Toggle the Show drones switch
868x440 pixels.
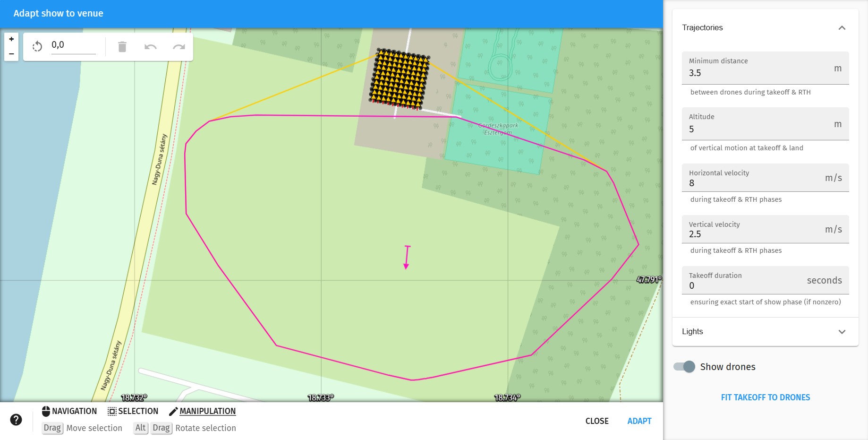coord(684,367)
